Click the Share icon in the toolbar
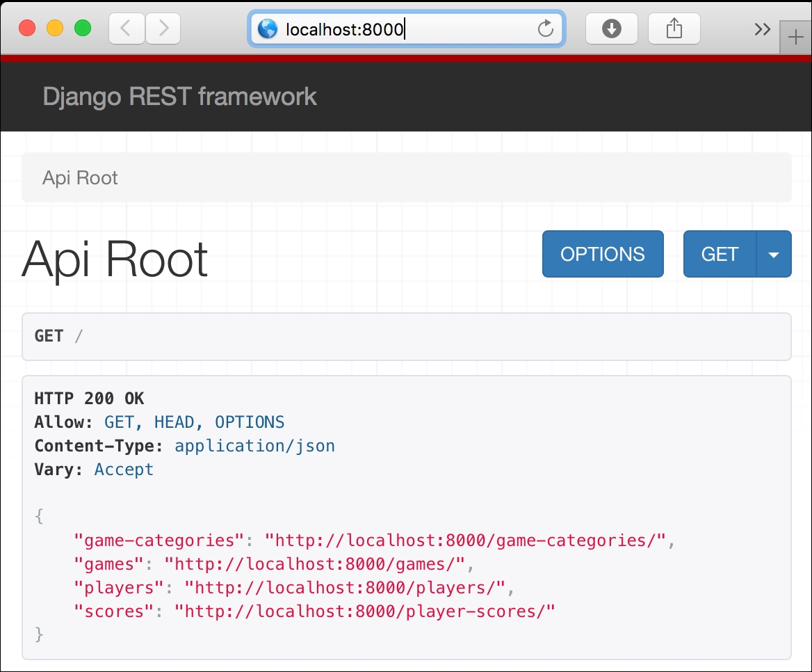Viewport: 812px width, 672px height. pyautogui.click(x=674, y=29)
